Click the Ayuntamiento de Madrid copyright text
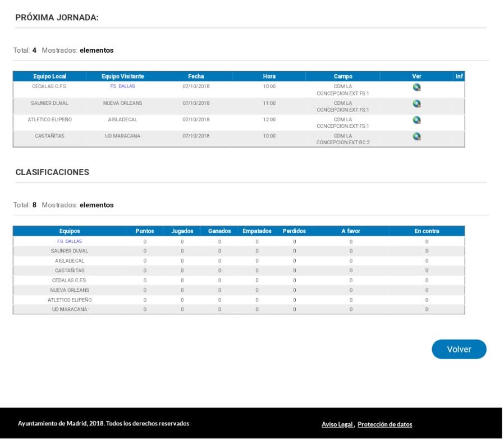The height and width of the screenshot is (440, 504). 104,424
